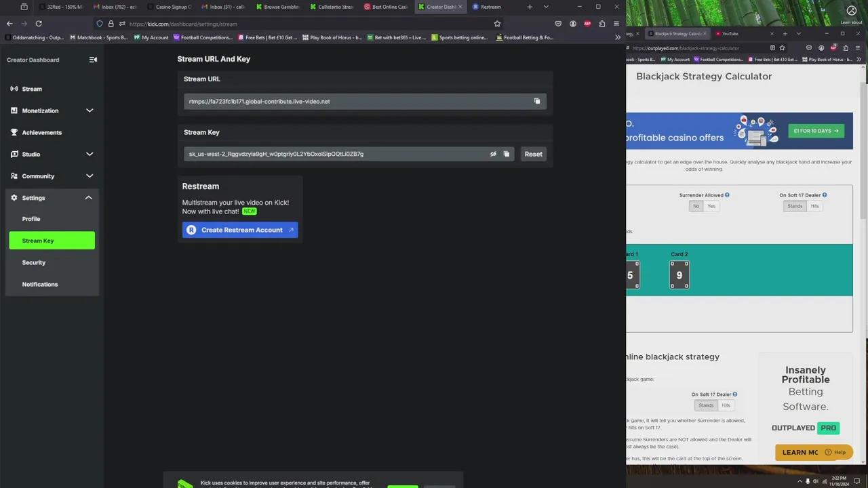
Task: Click Create Restream Account button
Action: 240,230
